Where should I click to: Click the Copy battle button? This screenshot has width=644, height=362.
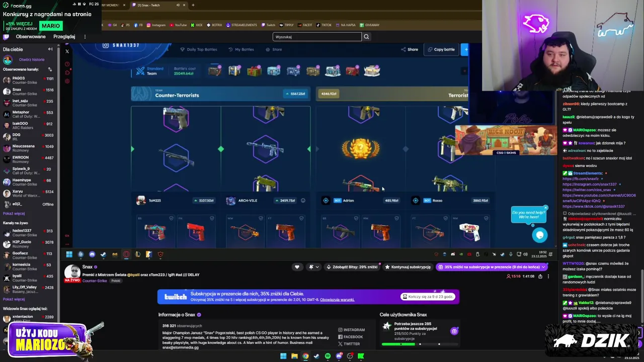click(x=441, y=49)
